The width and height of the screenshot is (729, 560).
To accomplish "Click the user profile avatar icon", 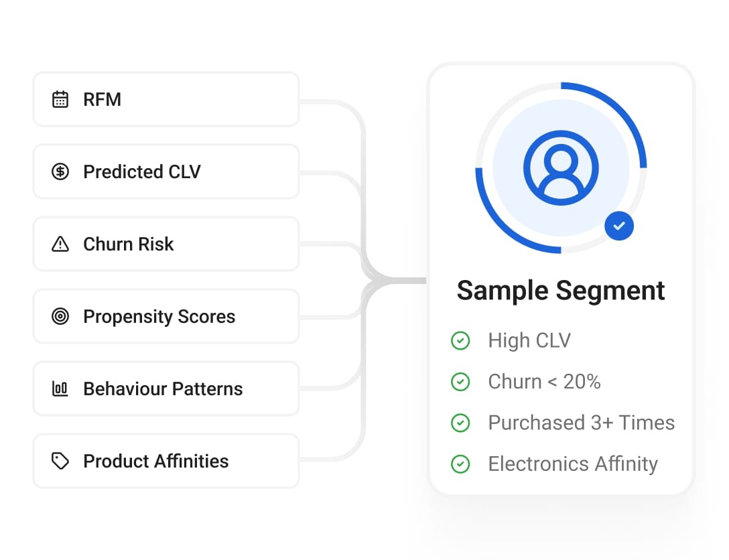I will coord(561,167).
